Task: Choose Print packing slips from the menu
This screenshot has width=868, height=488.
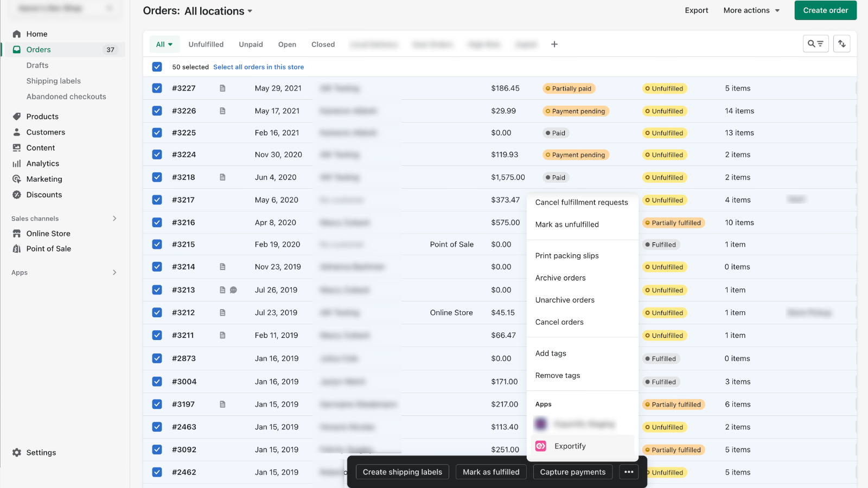Action: tap(567, 255)
